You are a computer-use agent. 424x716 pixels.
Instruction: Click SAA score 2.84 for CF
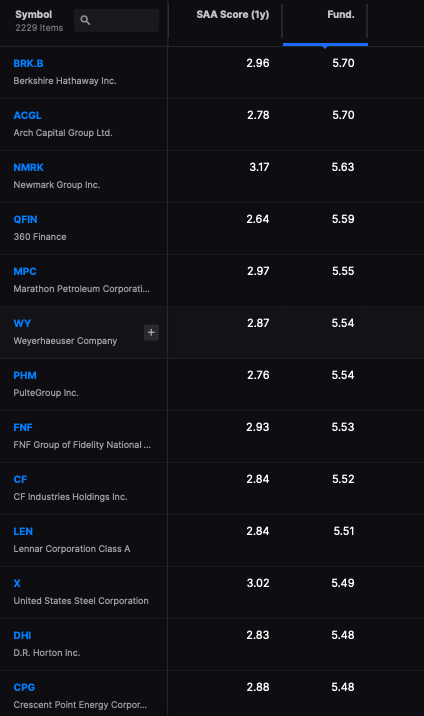[258, 480]
